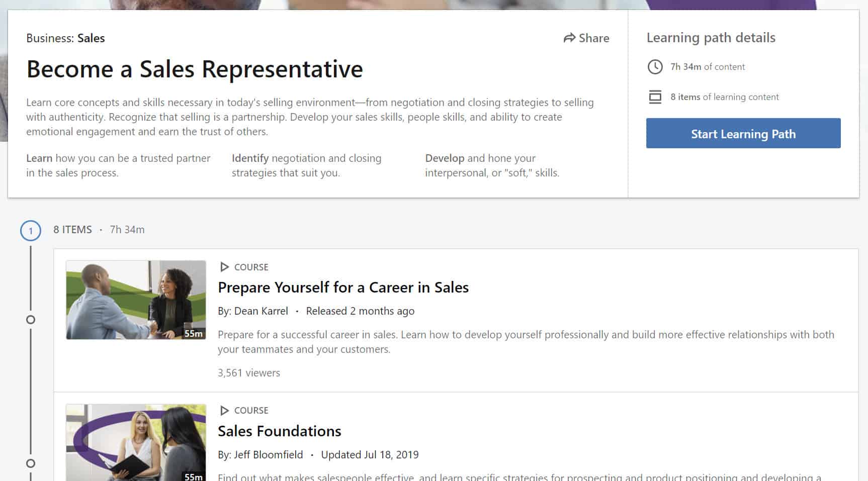
Task: Select the COURSE label on first item
Action: pos(251,267)
